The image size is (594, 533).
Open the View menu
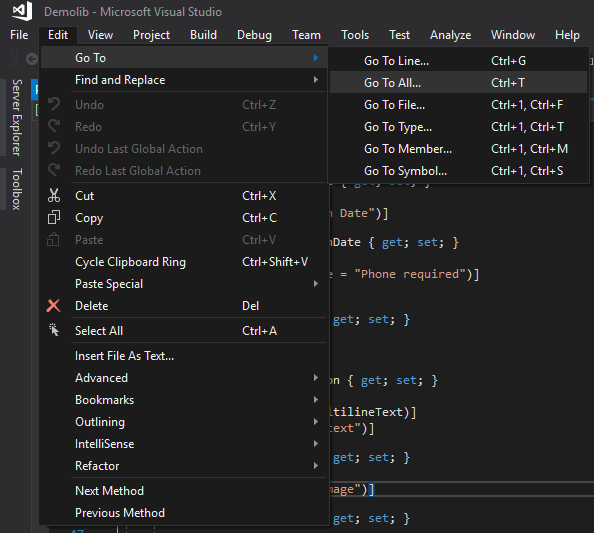[100, 35]
